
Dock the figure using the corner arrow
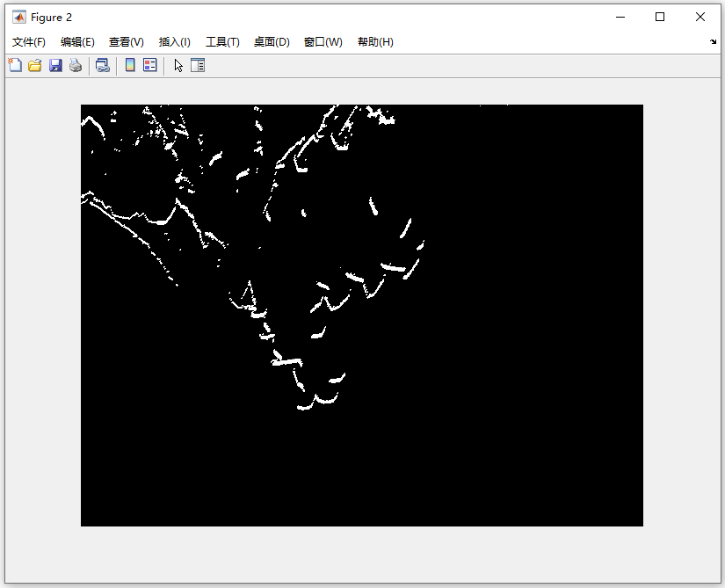[713, 41]
